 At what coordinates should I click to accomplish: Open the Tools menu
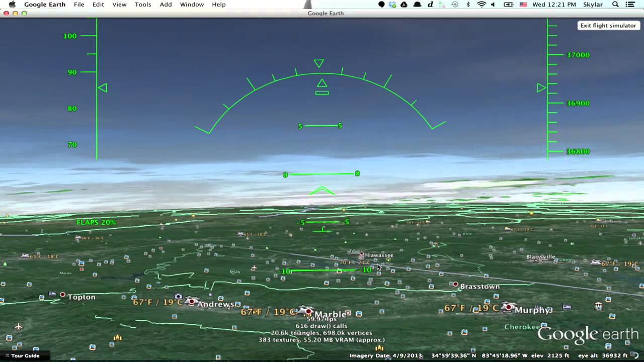pyautogui.click(x=143, y=5)
